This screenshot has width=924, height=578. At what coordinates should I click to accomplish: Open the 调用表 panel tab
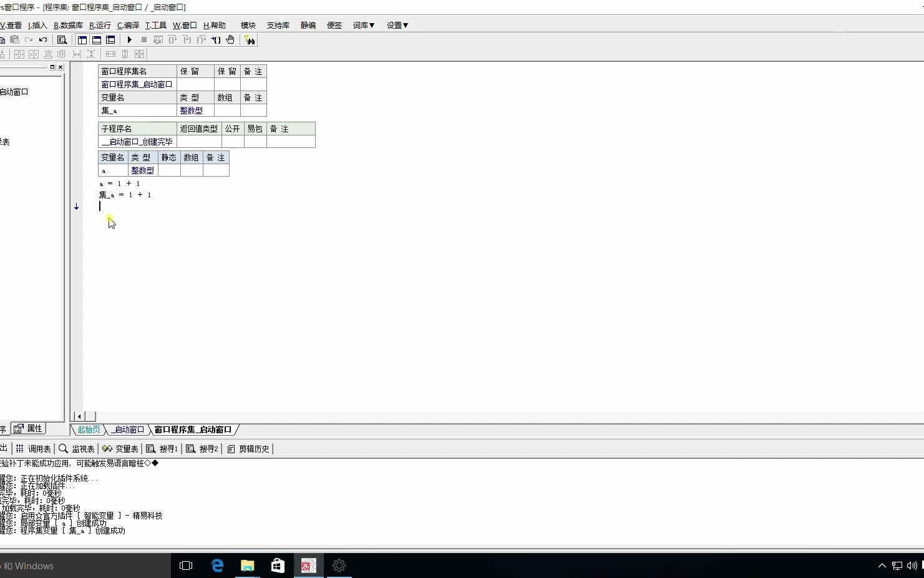click(x=33, y=449)
